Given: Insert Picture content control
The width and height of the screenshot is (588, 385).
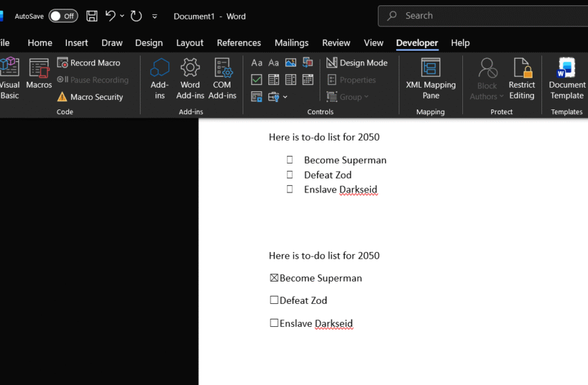Looking at the screenshot, I should tap(291, 63).
